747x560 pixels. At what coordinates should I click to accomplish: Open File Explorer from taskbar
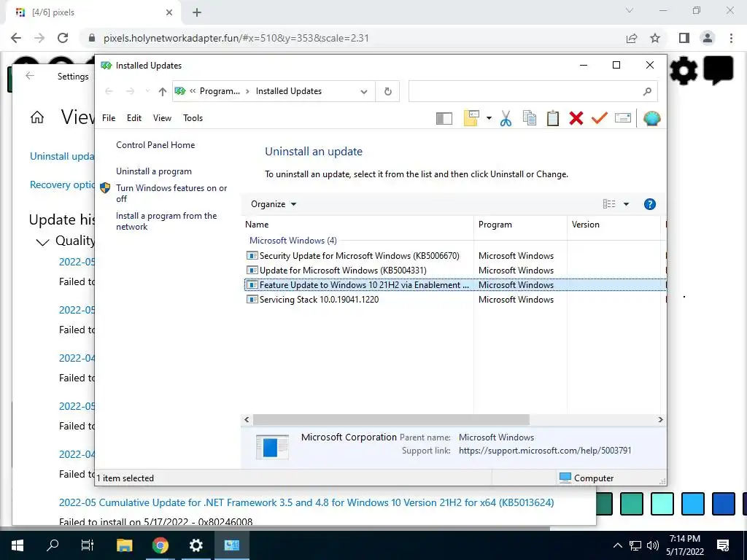point(124,545)
